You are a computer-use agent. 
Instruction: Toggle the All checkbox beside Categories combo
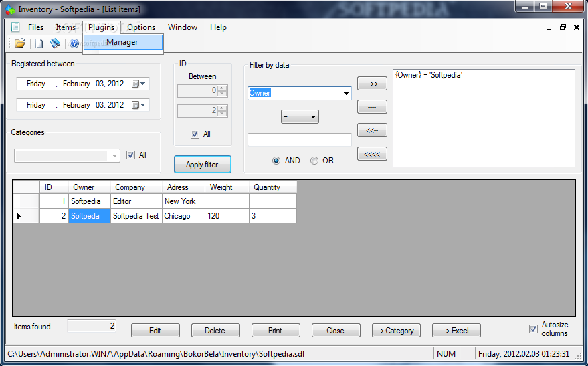coord(130,155)
